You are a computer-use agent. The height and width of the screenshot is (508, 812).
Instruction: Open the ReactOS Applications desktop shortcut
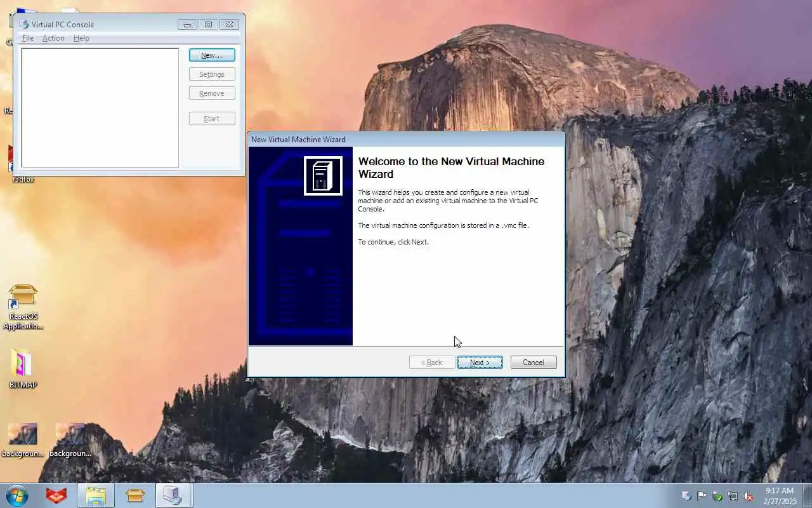click(x=23, y=307)
